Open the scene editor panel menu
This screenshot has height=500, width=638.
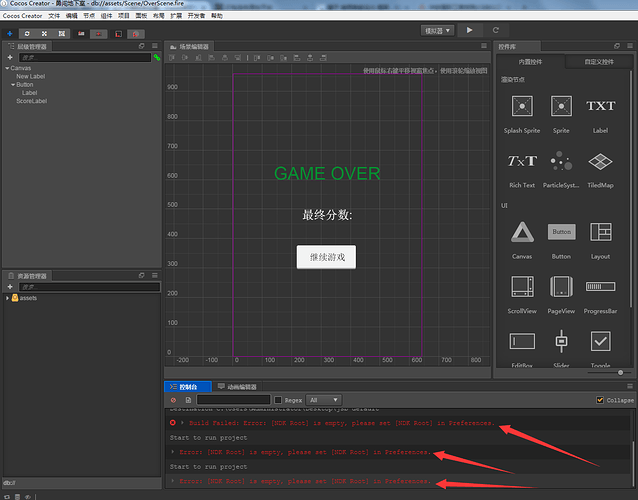pyautogui.click(x=484, y=46)
